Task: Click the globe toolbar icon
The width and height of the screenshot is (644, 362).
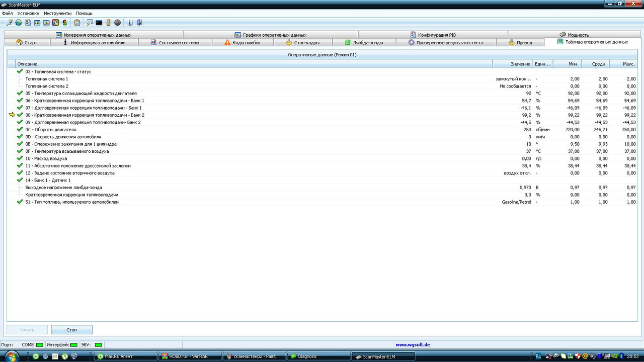Action: tap(19, 23)
